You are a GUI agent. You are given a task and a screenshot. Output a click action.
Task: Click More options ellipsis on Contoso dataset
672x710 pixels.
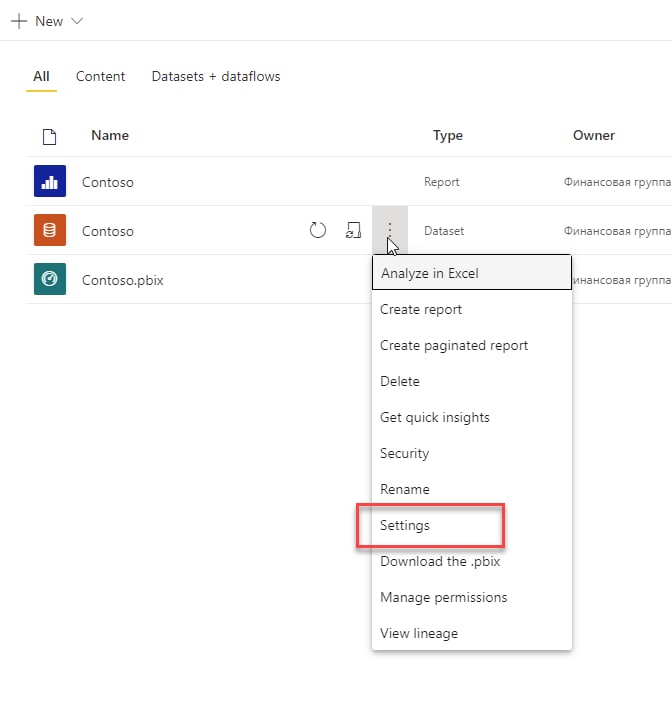[x=390, y=230]
